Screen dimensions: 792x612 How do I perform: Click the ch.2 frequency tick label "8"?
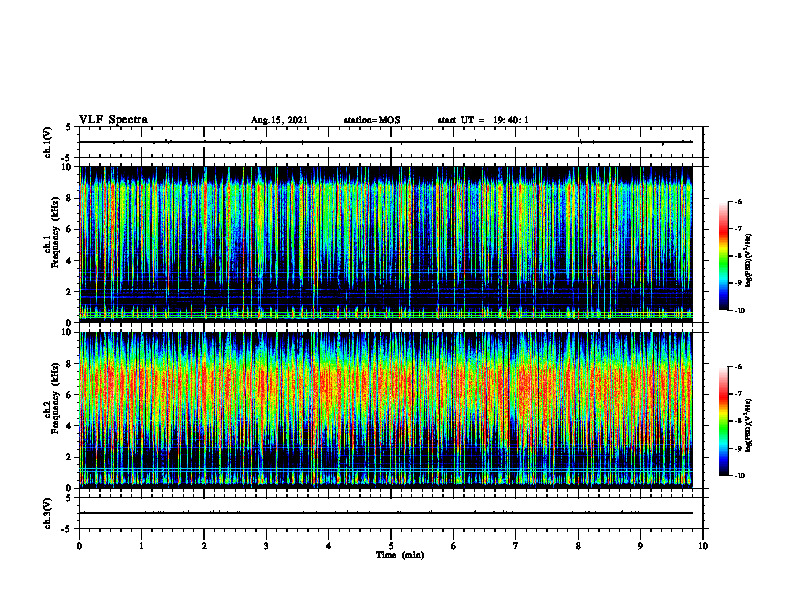pos(69,364)
